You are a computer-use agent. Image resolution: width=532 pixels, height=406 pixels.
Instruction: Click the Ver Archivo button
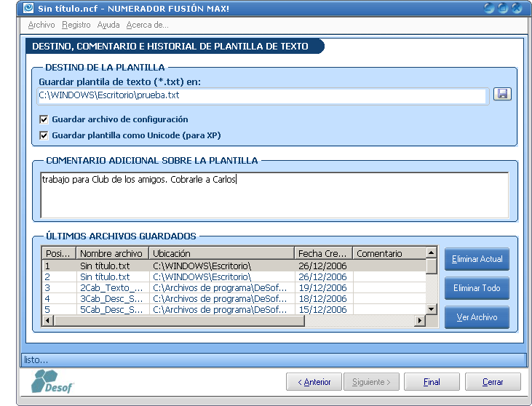(x=477, y=317)
